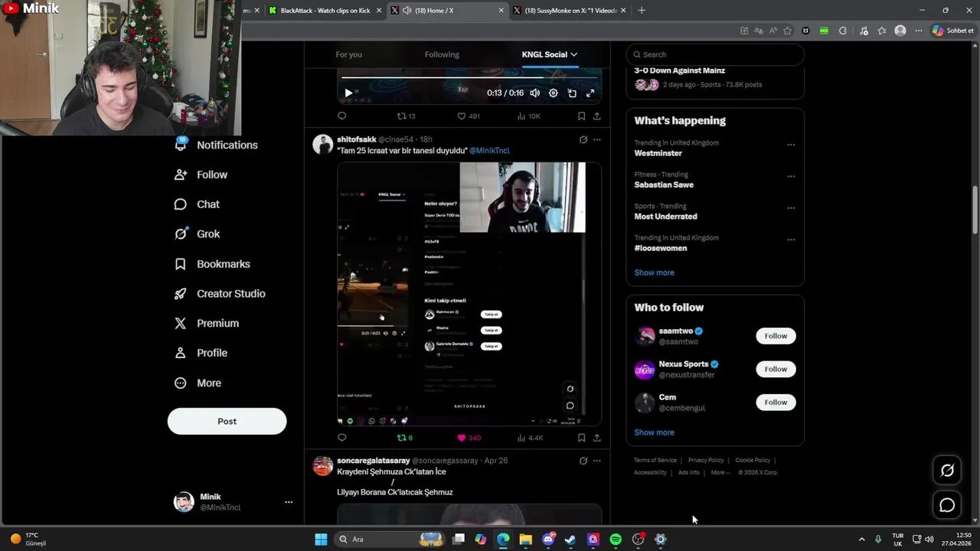Image resolution: width=980 pixels, height=551 pixels.
Task: Open Grok explain on soncaregalatasaray post
Action: [x=583, y=461]
